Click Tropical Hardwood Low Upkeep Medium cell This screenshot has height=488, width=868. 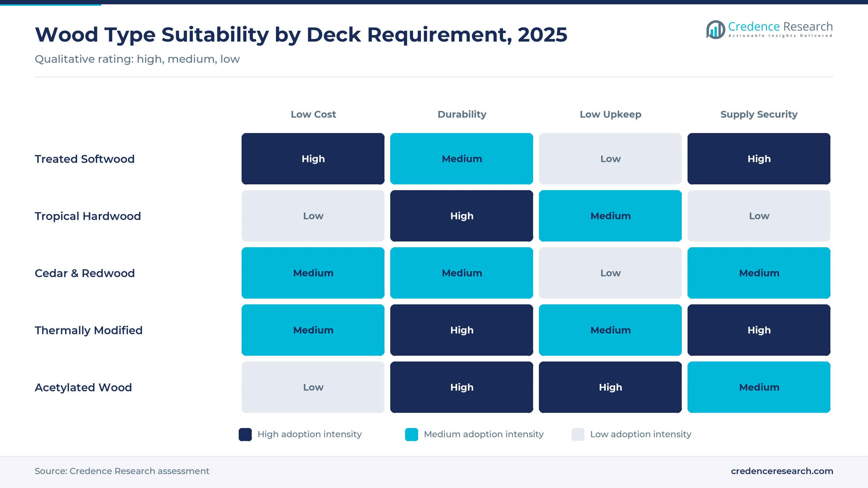610,216
